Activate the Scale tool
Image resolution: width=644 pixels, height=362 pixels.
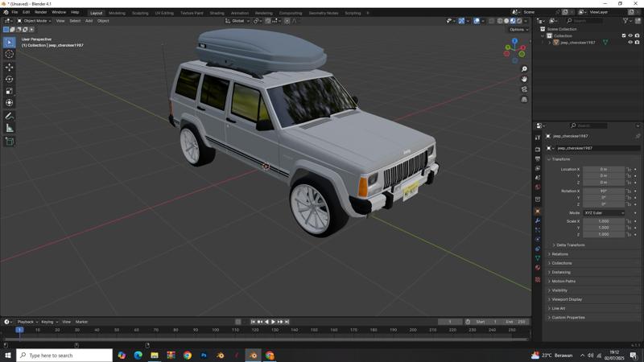(9, 91)
